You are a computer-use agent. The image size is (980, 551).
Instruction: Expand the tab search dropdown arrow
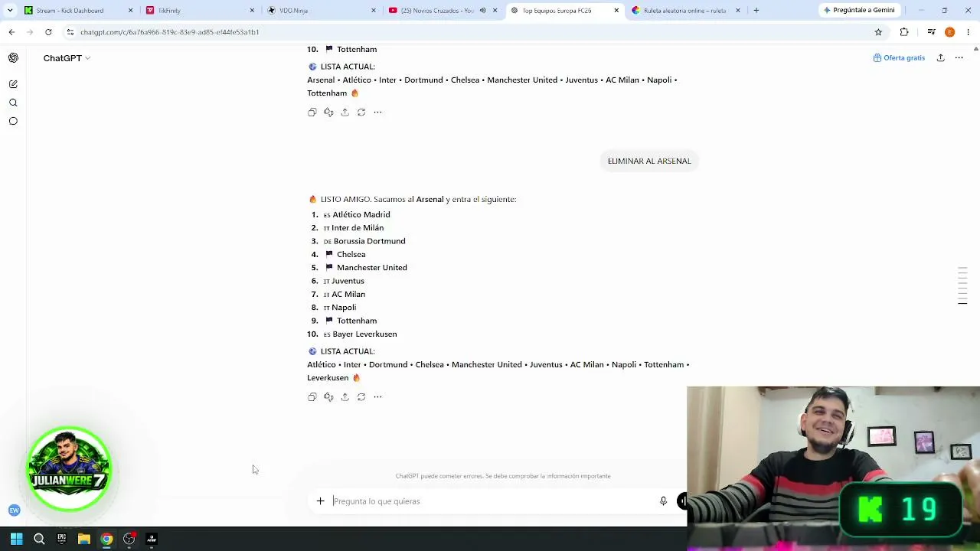9,11
